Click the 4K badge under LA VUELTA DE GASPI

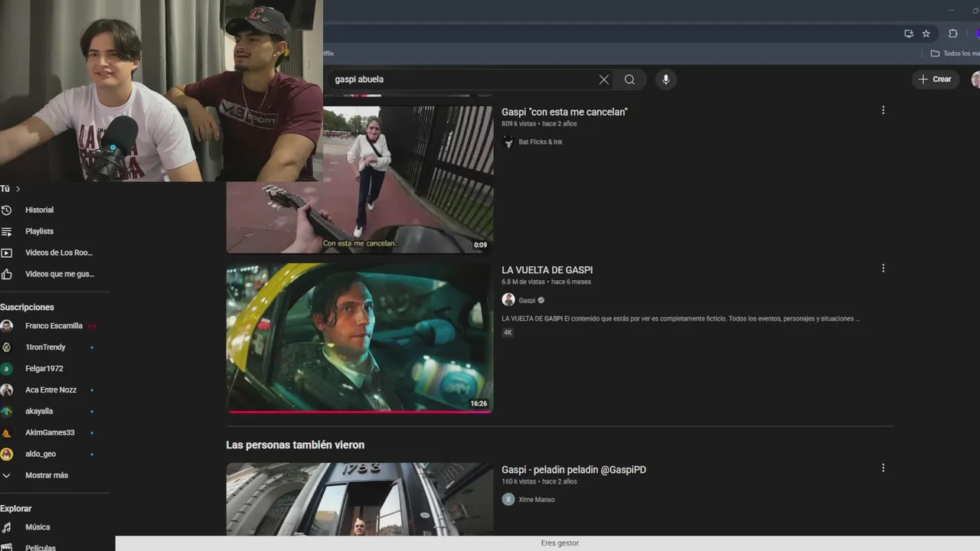pos(508,332)
